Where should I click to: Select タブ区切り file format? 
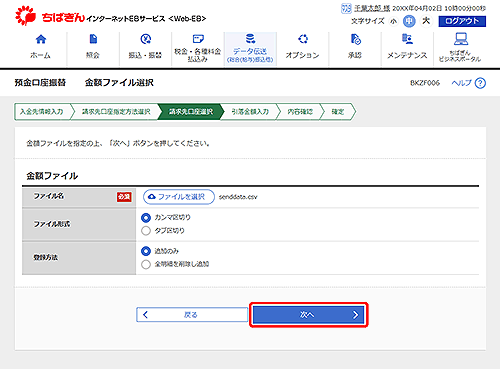point(146,231)
